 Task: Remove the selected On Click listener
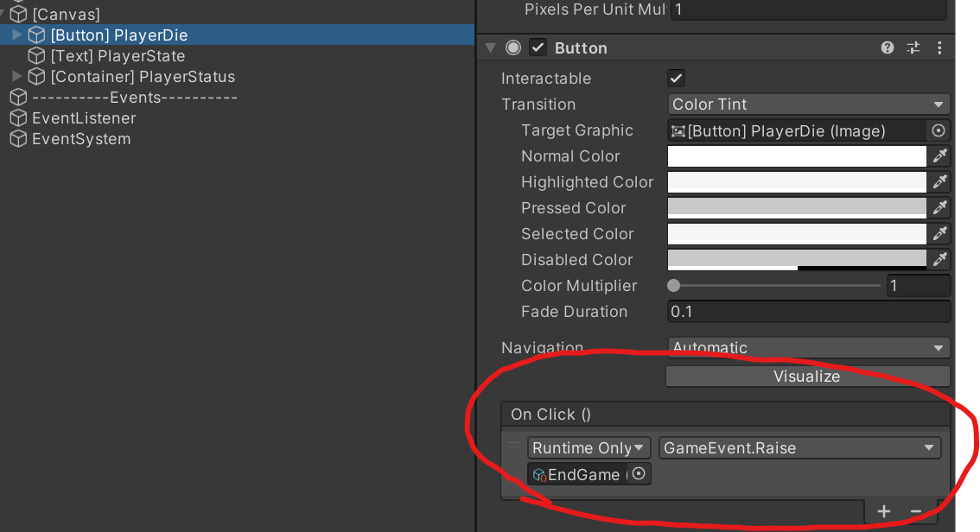[916, 511]
